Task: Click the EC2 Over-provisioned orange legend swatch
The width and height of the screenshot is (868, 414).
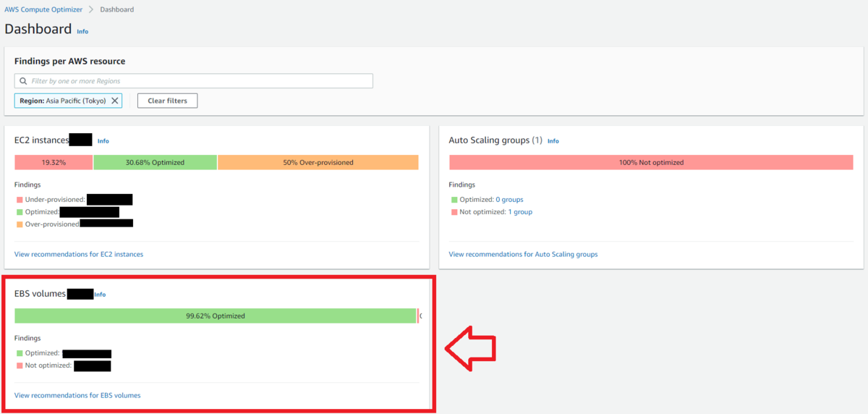Action: coord(20,224)
